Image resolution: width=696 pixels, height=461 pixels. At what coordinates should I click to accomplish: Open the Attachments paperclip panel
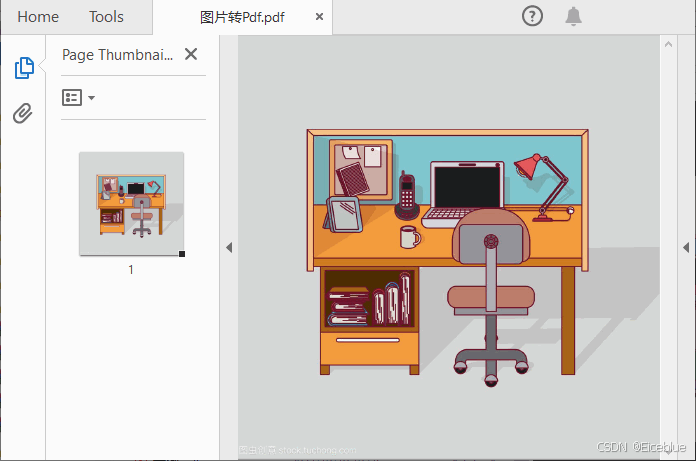pyautogui.click(x=23, y=113)
